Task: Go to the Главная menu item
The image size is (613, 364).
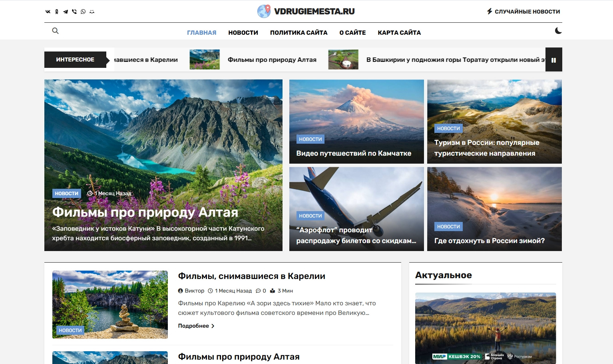Action: [201, 33]
